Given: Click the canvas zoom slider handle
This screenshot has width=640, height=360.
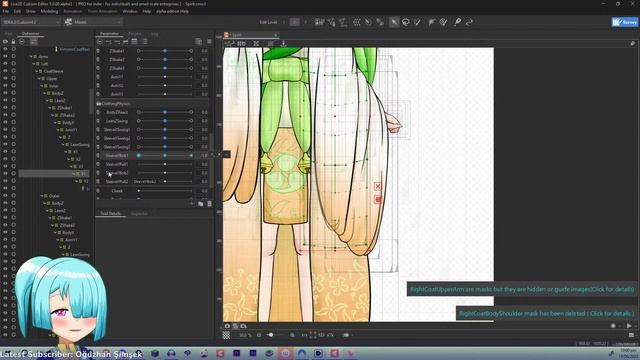Looking at the screenshot, I should click(x=270, y=335).
